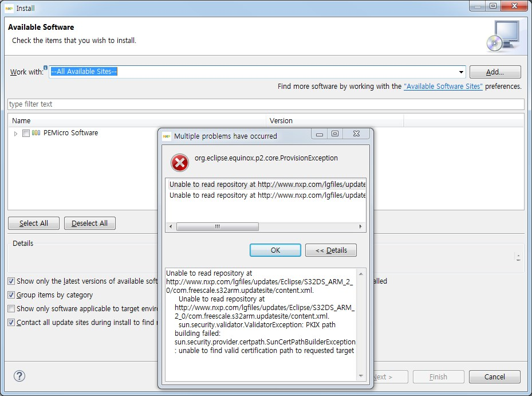
Task: Select the first Unable to read repository entry
Action: [267, 185]
